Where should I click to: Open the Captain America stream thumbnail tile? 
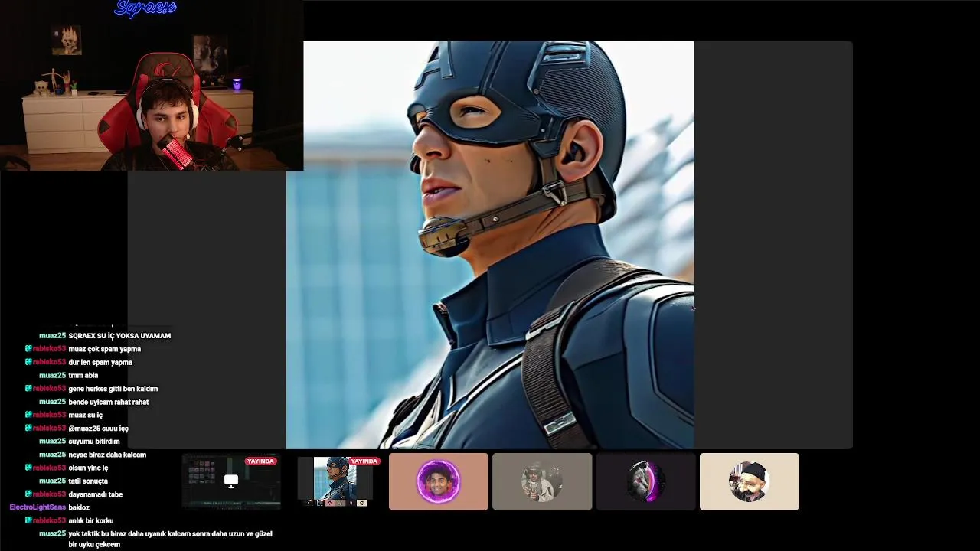click(x=335, y=481)
